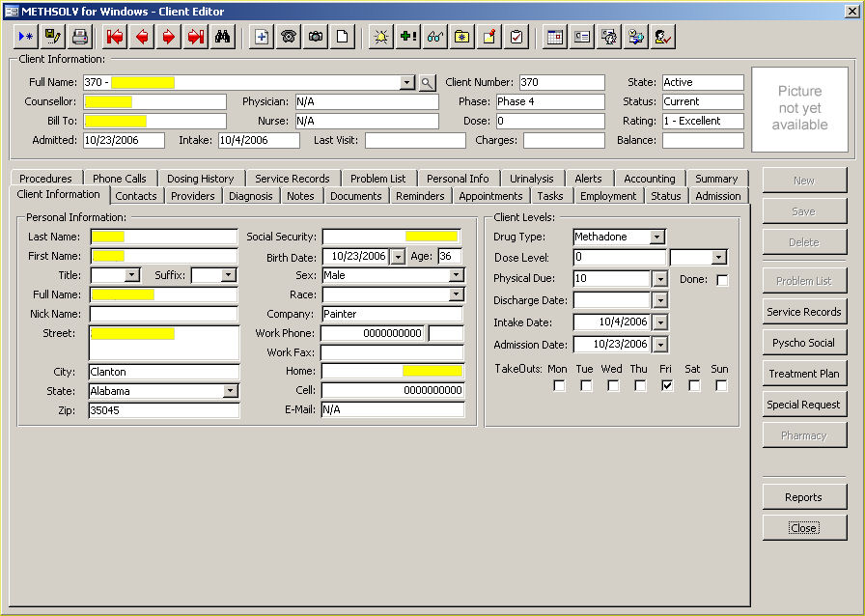
Task: Click the Treatment Plan button
Action: tap(804, 374)
